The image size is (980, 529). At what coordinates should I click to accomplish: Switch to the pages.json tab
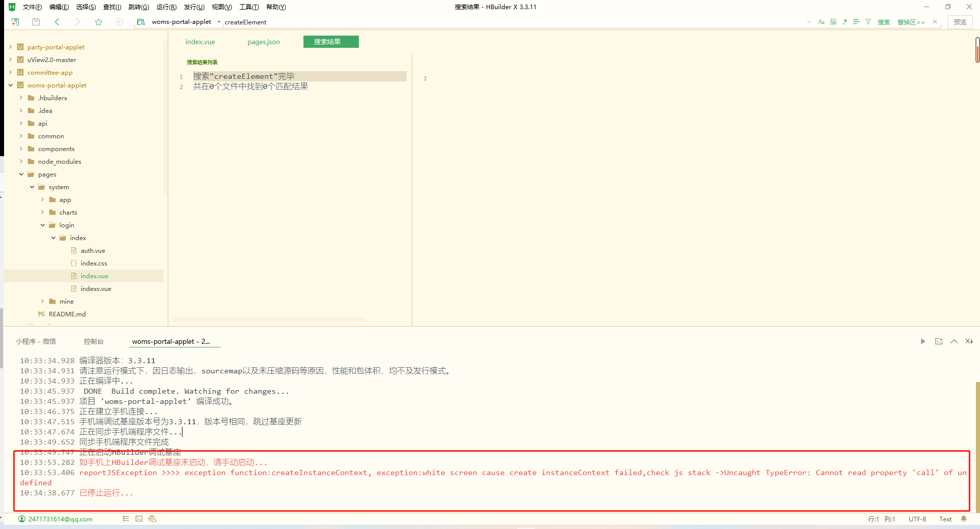263,42
